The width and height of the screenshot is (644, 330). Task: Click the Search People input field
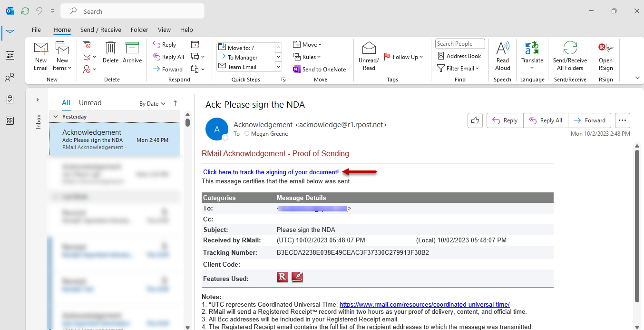pos(460,44)
